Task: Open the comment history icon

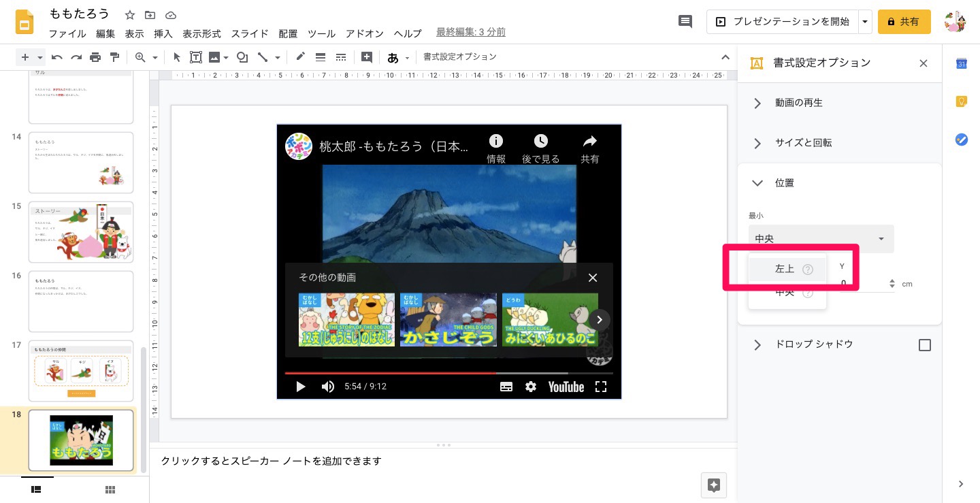Action: click(685, 22)
